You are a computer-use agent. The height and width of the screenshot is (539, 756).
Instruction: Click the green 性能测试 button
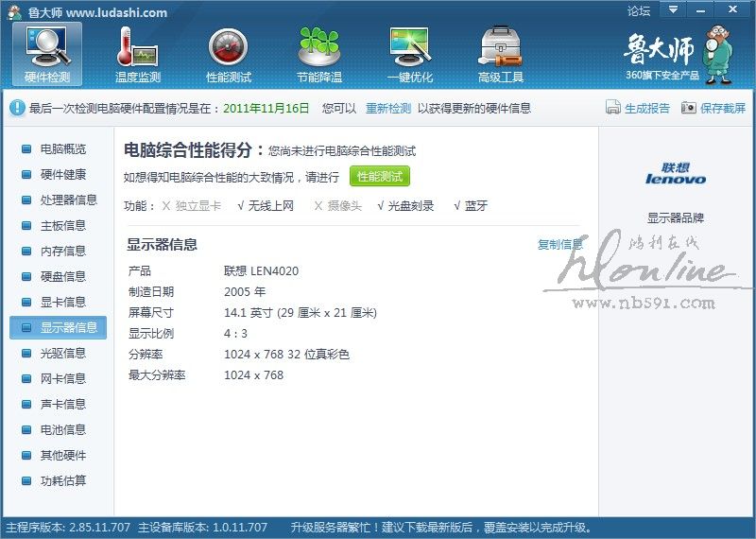tap(380, 177)
